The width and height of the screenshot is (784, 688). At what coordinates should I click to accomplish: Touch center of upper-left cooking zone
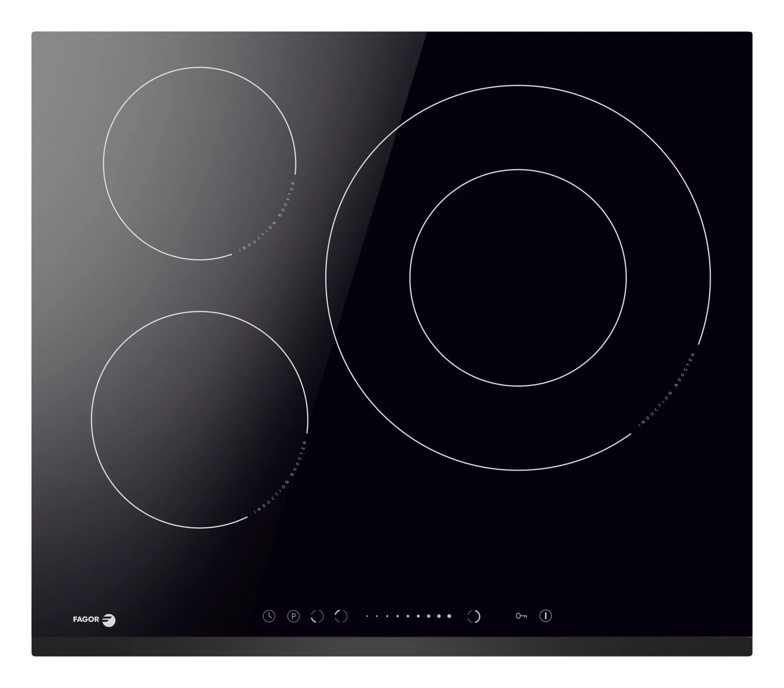pos(199,164)
